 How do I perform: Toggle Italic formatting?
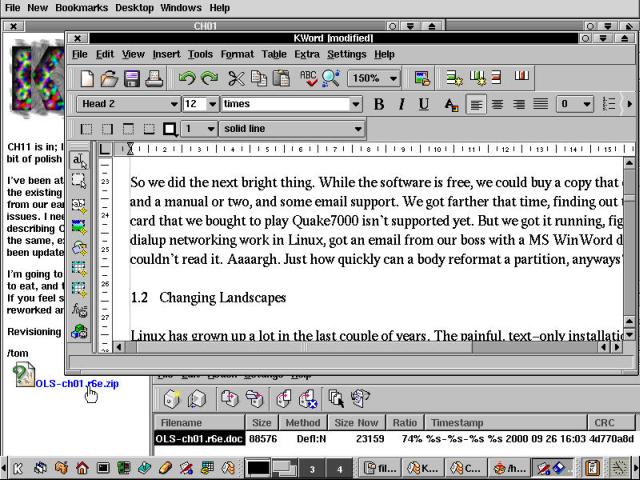click(x=401, y=104)
